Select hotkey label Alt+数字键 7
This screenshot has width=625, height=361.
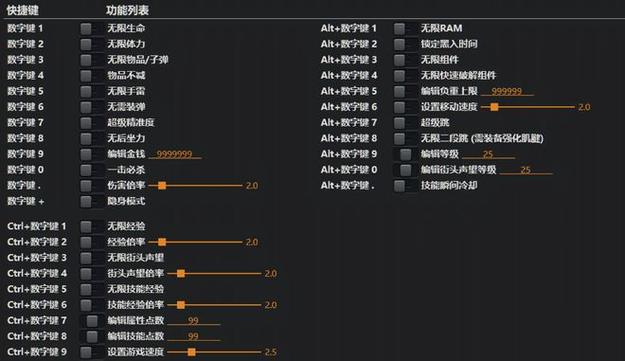348,122
